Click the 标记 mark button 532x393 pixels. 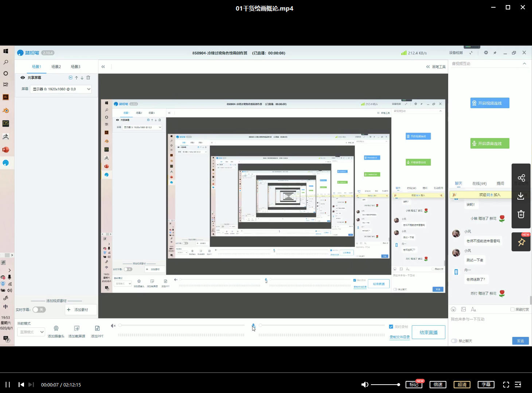[x=414, y=385]
